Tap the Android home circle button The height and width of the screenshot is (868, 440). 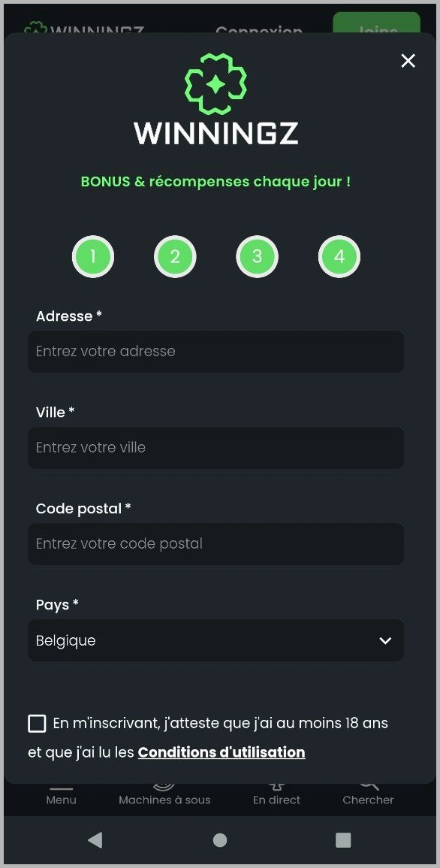tap(219, 840)
